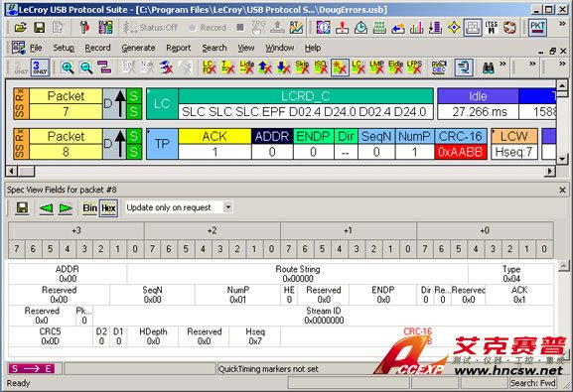
Task: Click the bar chart statistics icon
Action: (x=417, y=28)
